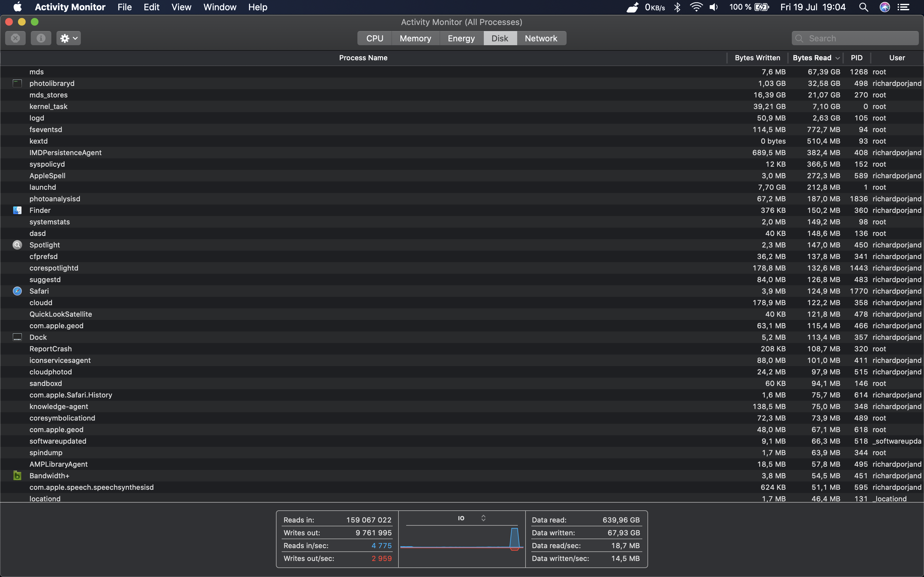The width and height of the screenshot is (924, 577).
Task: Click the quit process (X) toolbar button
Action: pos(15,38)
